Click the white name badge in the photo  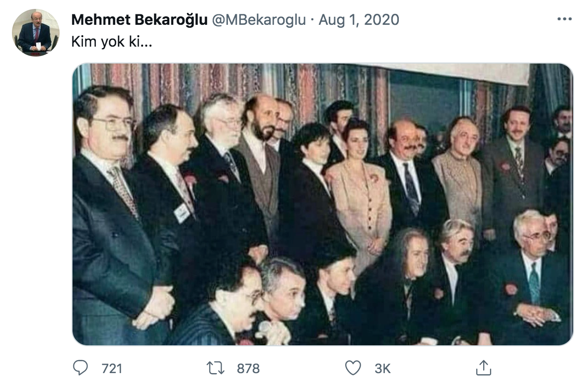pyautogui.click(x=183, y=213)
